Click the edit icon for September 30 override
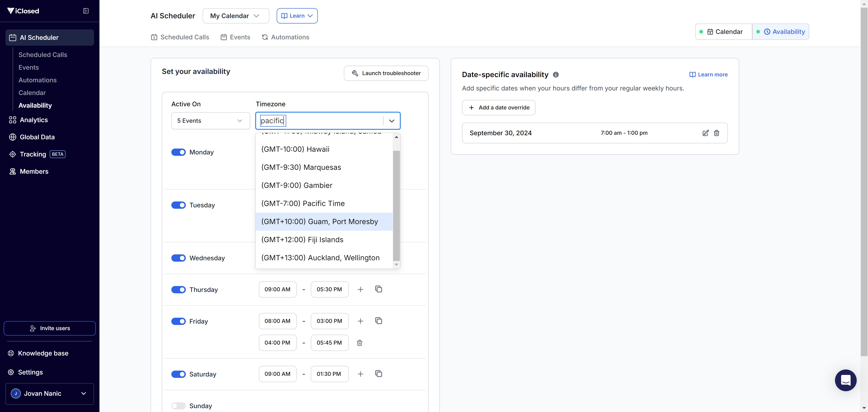 tap(705, 133)
